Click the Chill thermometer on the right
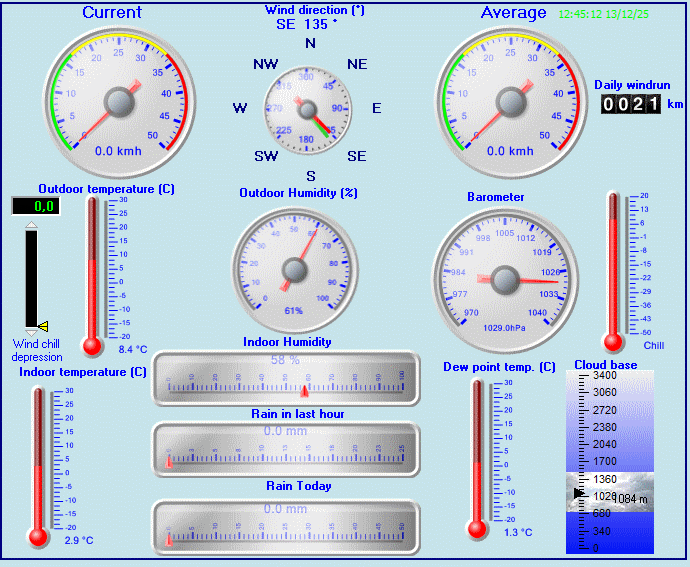 (x=615, y=270)
